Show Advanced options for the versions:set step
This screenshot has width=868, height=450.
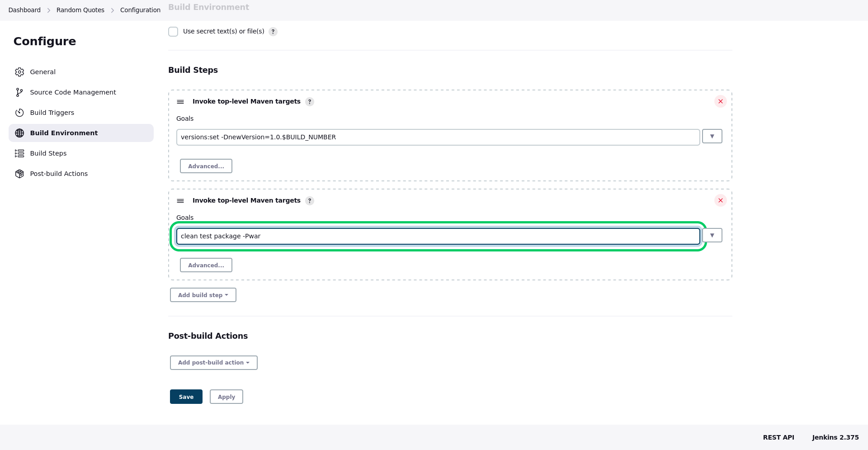(x=206, y=166)
